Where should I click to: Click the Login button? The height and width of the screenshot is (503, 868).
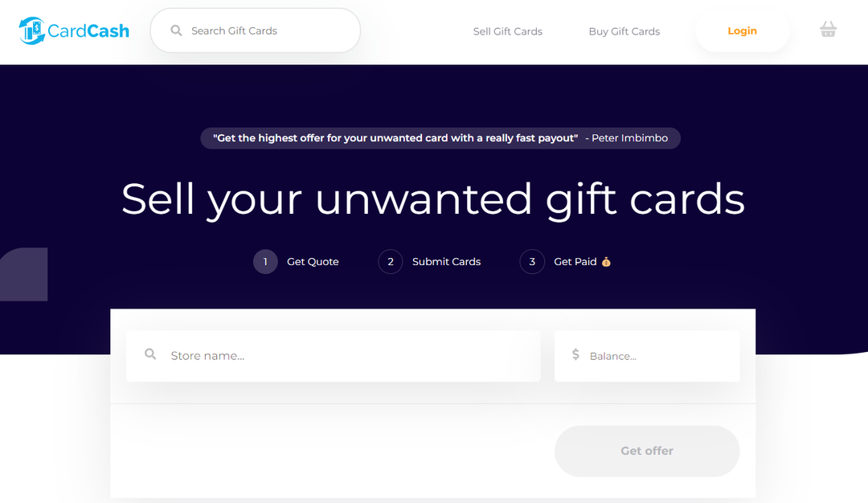pyautogui.click(x=742, y=31)
